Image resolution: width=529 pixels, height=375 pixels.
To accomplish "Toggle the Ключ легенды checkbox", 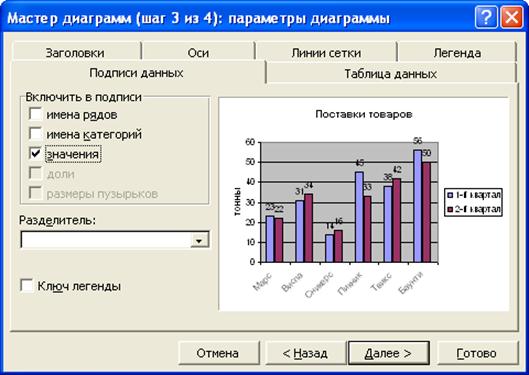I will coord(27,286).
